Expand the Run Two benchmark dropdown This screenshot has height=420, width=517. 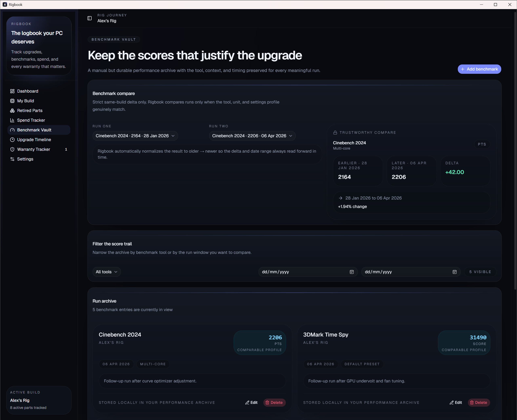click(252, 136)
